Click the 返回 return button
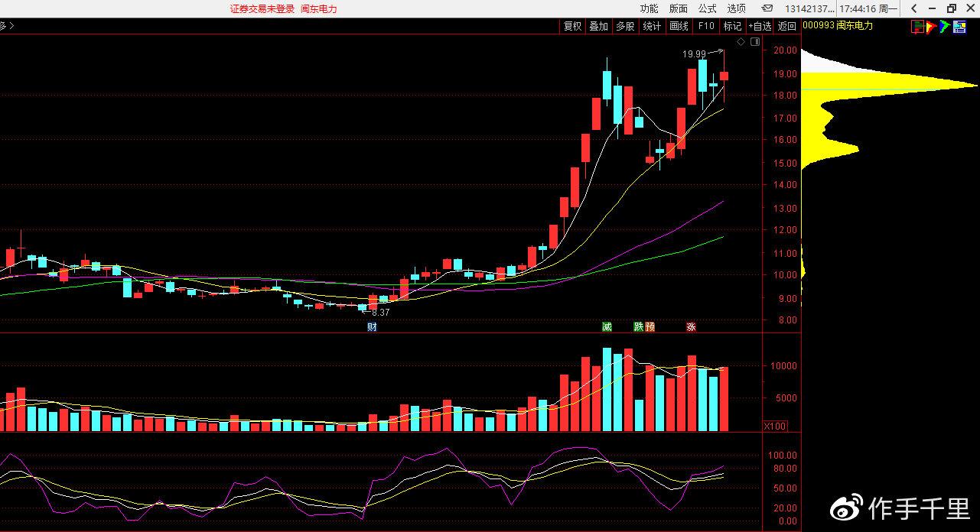This screenshot has width=980, height=532. pyautogui.click(x=787, y=26)
